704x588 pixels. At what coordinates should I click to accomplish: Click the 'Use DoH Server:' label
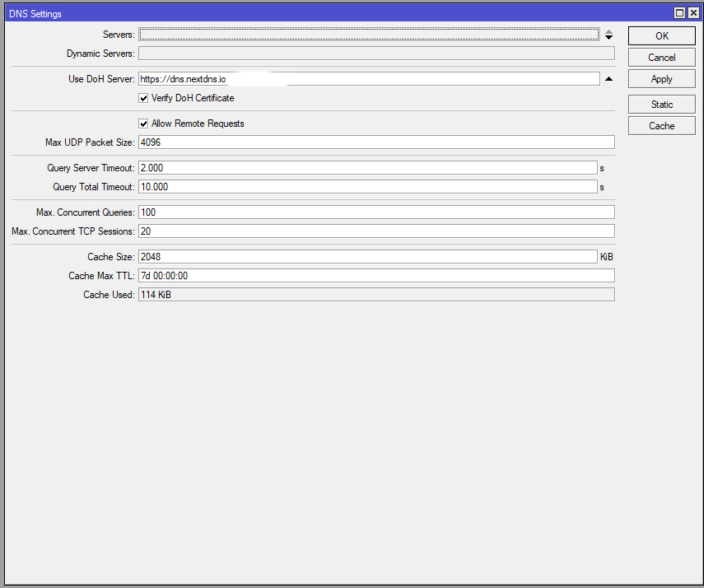[101, 79]
